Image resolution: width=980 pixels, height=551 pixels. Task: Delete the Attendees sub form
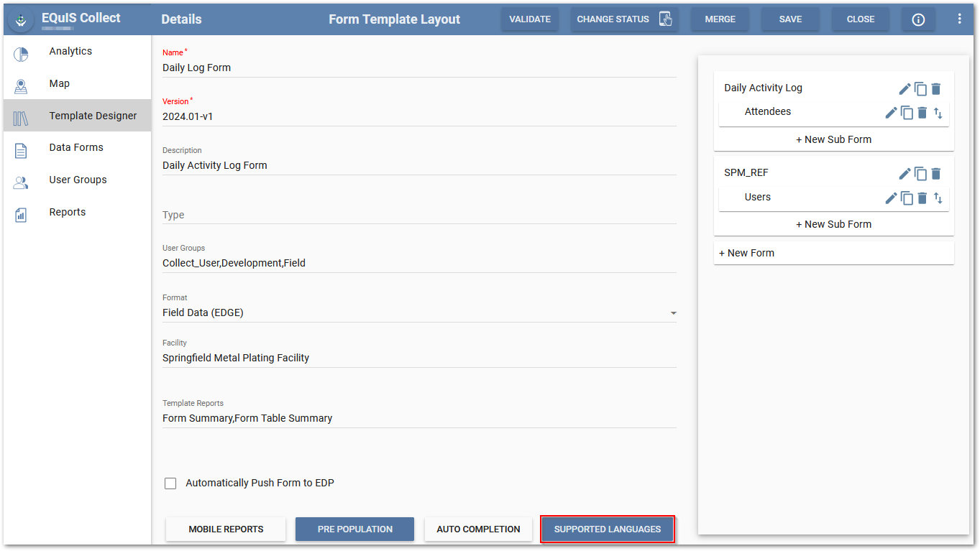(922, 113)
